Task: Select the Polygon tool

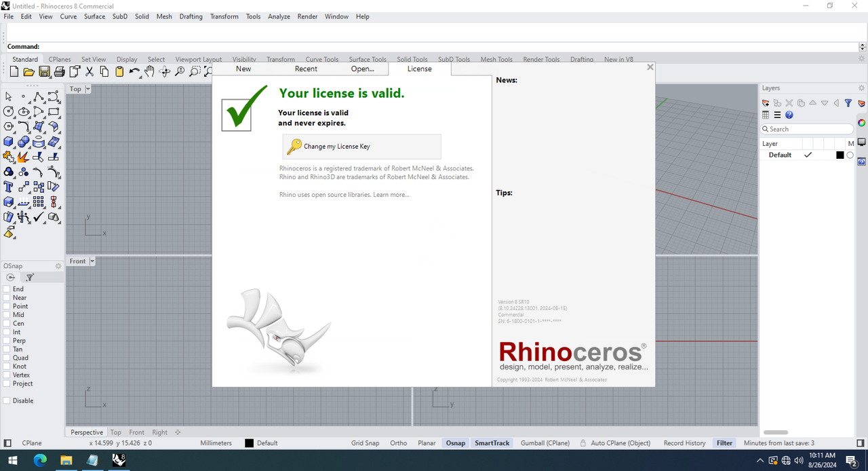Action: pyautogui.click(x=9, y=126)
